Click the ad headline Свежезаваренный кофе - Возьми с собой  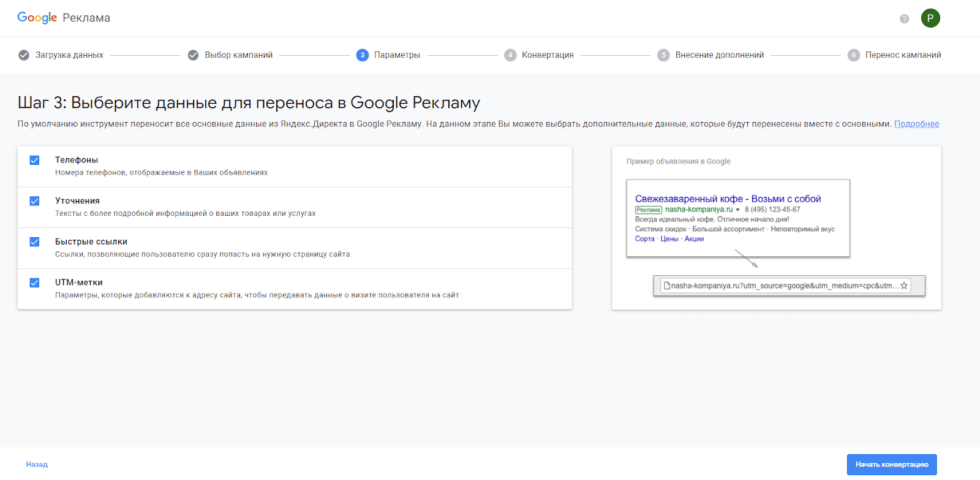[728, 199]
